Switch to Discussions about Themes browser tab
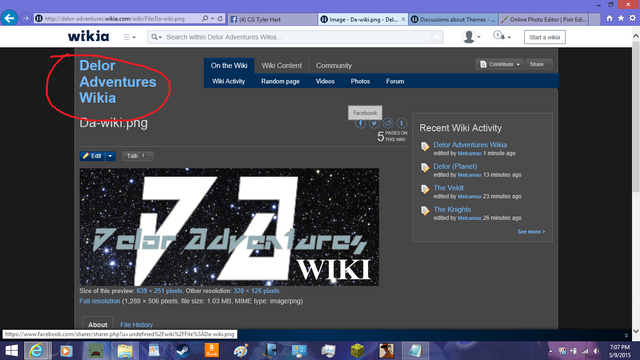This screenshot has width=640, height=360. pyautogui.click(x=453, y=19)
